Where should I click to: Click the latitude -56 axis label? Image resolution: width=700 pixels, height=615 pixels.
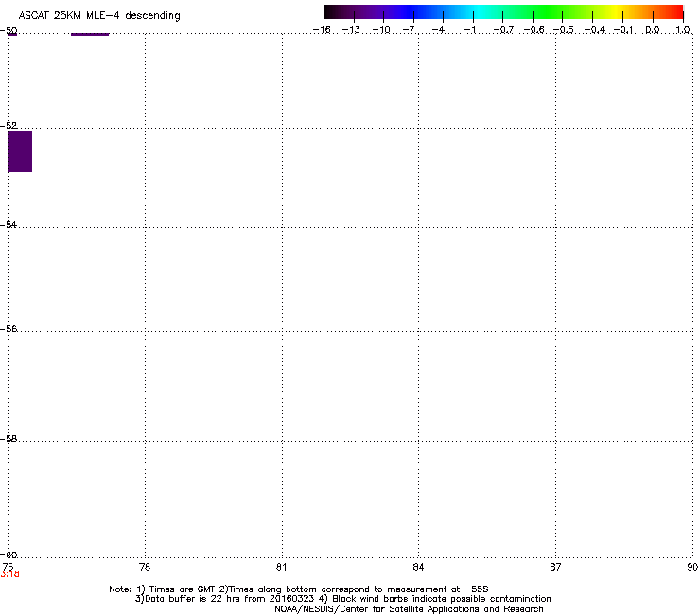click(x=9, y=328)
